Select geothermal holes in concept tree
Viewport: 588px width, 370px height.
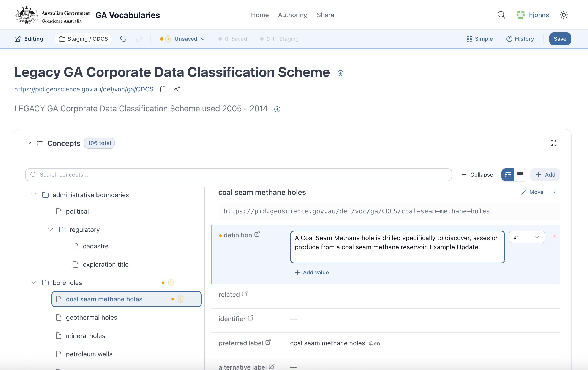point(91,318)
